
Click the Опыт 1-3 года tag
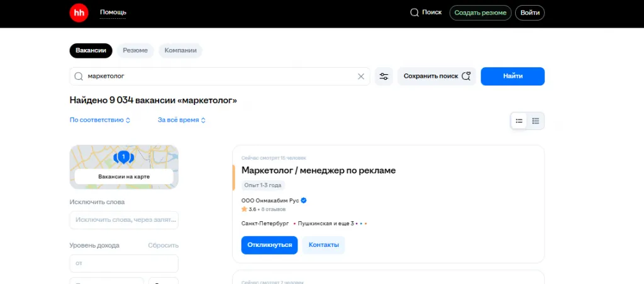(263, 185)
